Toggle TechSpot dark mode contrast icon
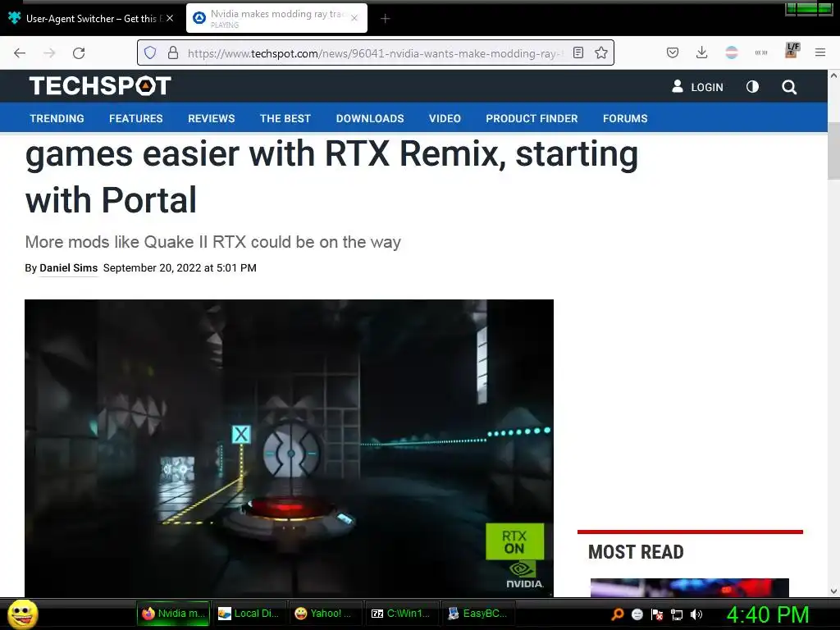The width and height of the screenshot is (840, 630). point(752,87)
